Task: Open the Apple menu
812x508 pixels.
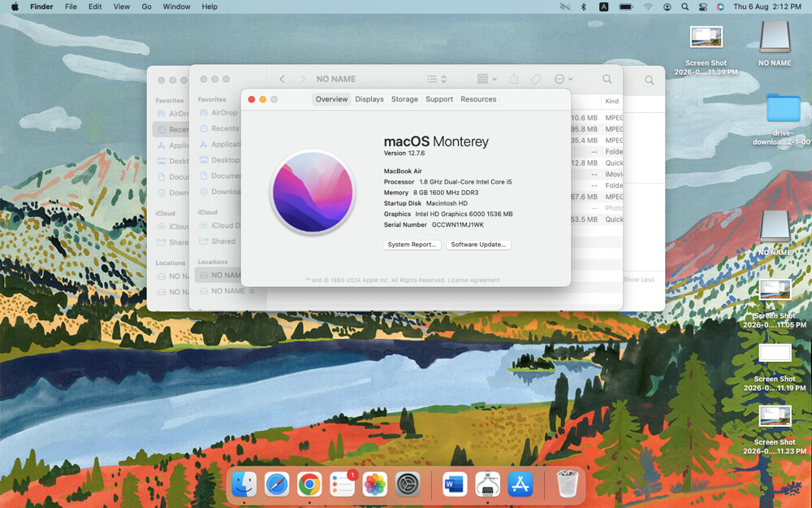Action: pos(15,7)
